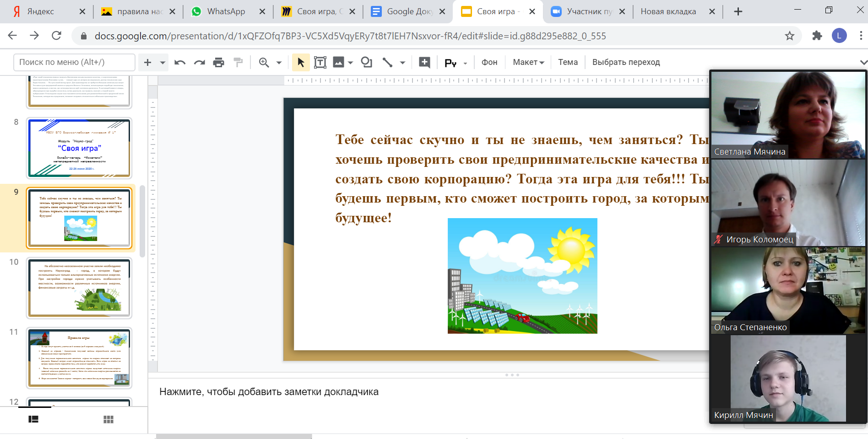Select slide 10 thumbnail
868x439 pixels.
[80, 288]
